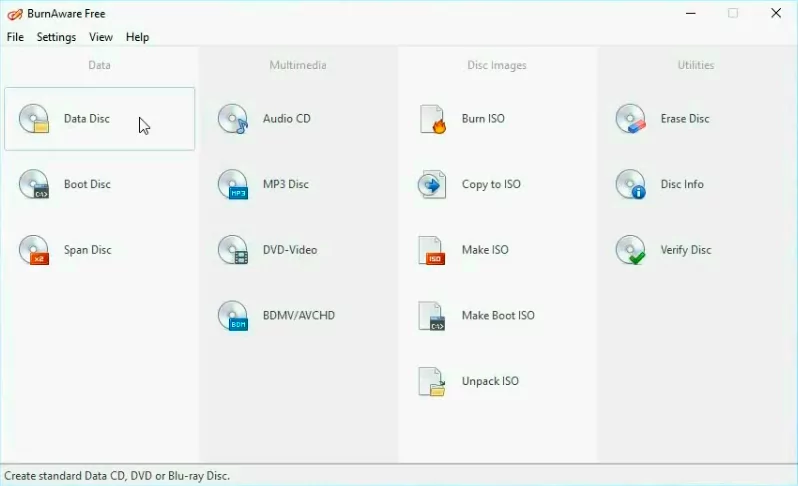Click the Boot Disc icon

(x=34, y=184)
